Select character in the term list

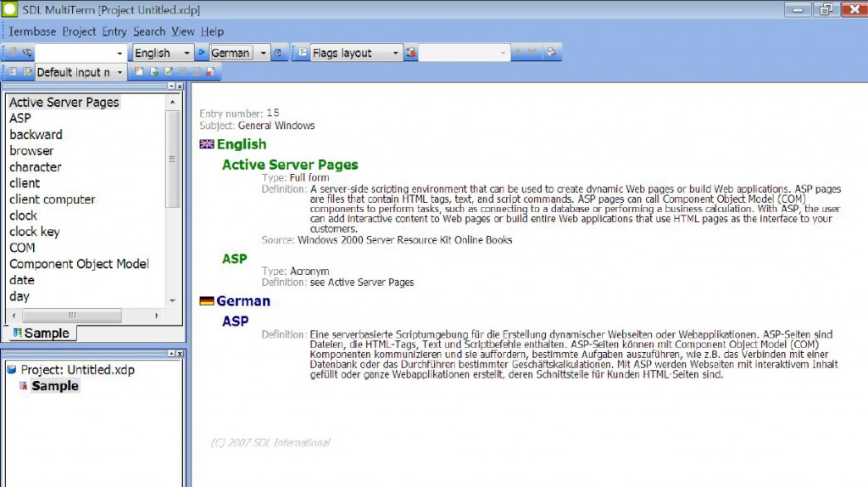coord(35,167)
